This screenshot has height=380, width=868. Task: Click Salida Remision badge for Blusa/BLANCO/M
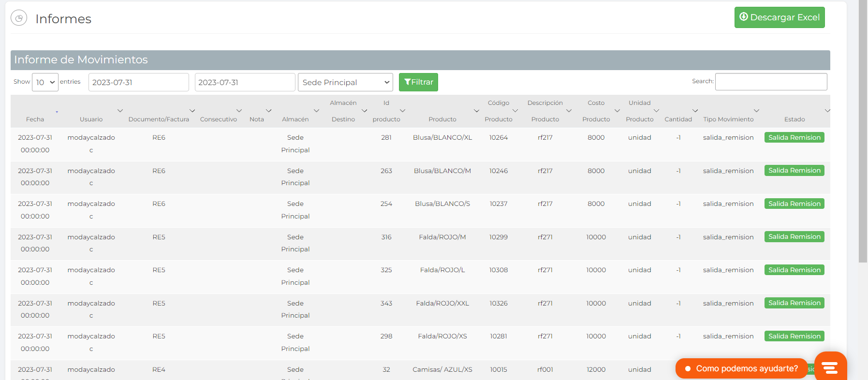pos(794,171)
